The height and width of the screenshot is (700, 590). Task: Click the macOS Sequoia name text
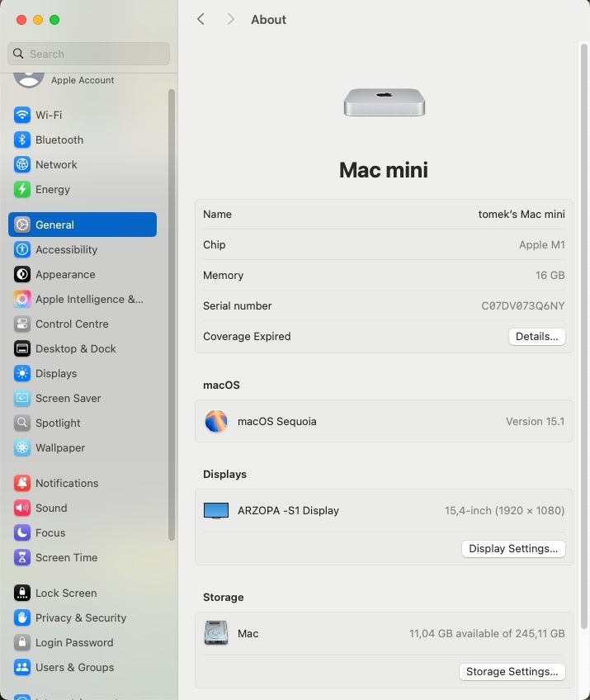tap(277, 422)
